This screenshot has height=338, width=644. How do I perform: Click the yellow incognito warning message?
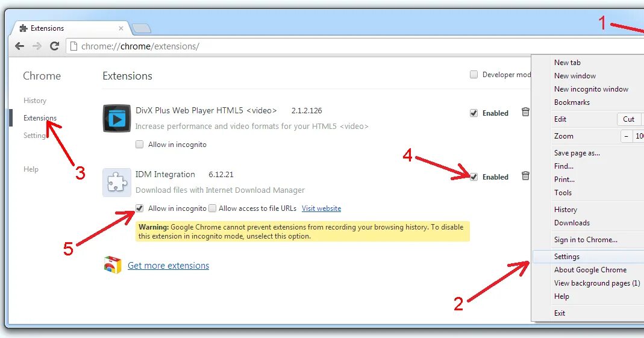302,231
